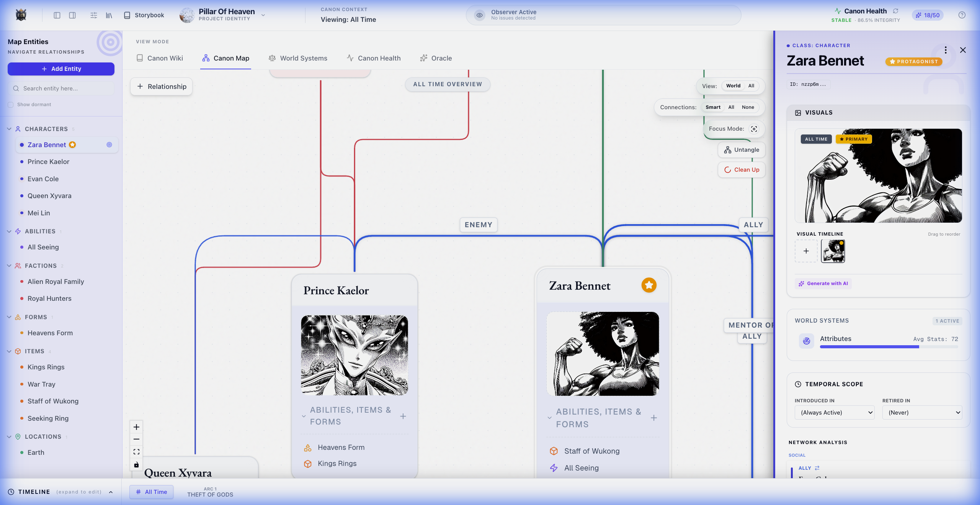Open the Pillar Of Heaven project dropdown
980x505 pixels.
pyautogui.click(x=263, y=15)
